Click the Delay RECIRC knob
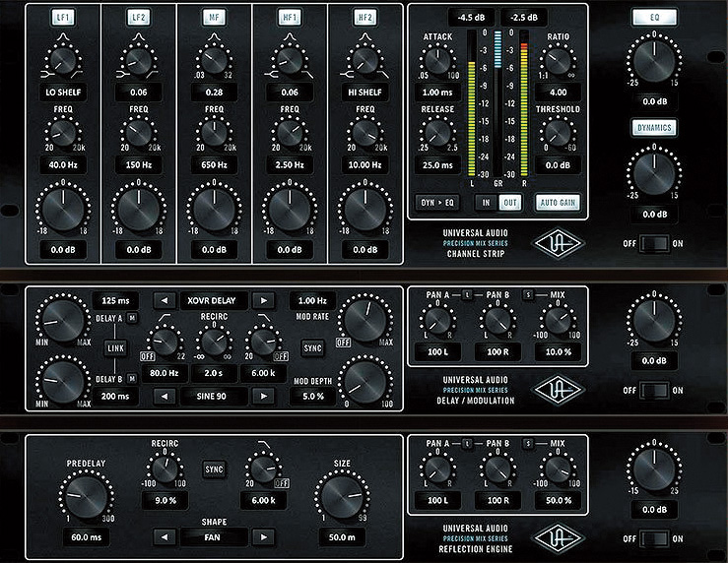The image size is (728, 563). click(214, 342)
